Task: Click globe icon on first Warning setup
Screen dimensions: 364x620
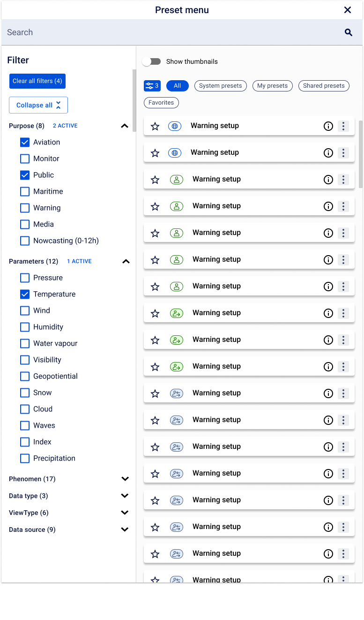Action: coord(175,126)
